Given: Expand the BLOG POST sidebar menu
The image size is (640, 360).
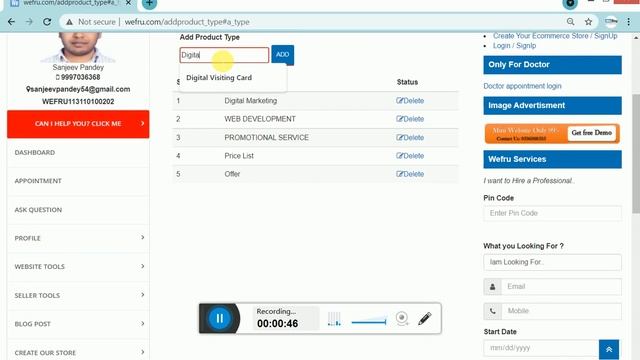Looking at the screenshot, I should (x=78, y=324).
